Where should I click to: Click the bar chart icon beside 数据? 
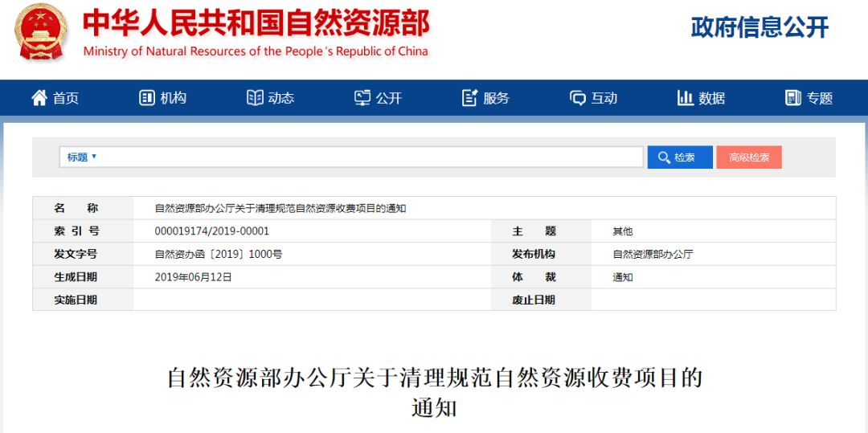coord(686,98)
